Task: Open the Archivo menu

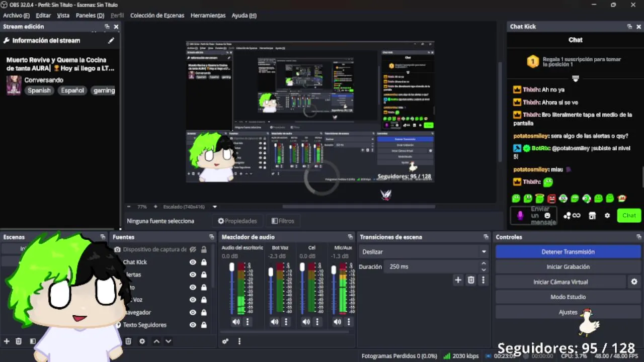Action: pos(16,15)
